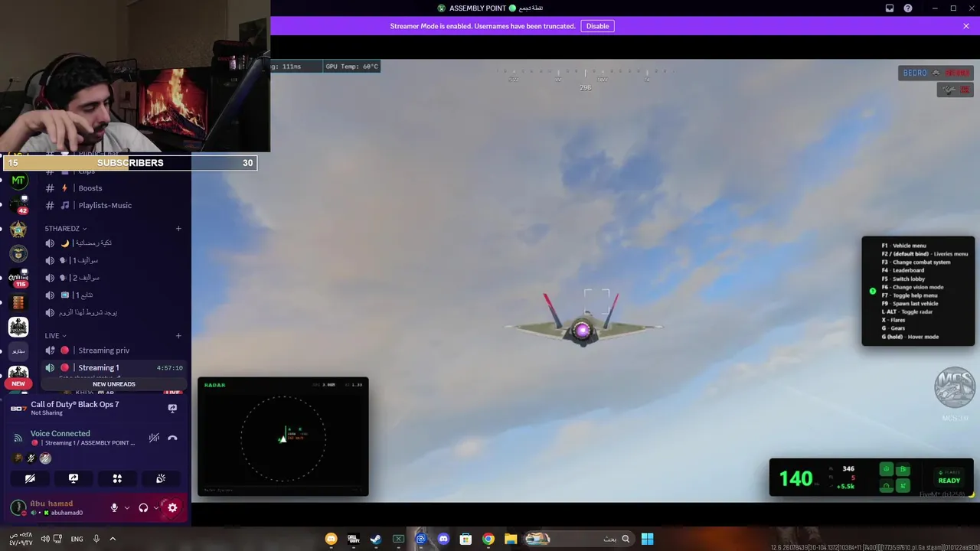The width and height of the screenshot is (980, 551).
Task: Stream Call of Duty Black Ops 7
Action: tap(172, 409)
